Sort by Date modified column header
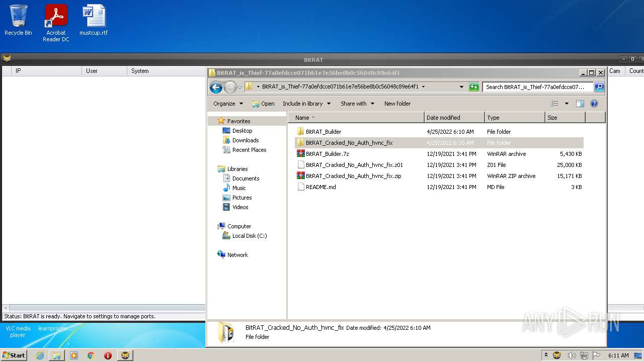Screen dimensions: 644x362 coord(454,118)
